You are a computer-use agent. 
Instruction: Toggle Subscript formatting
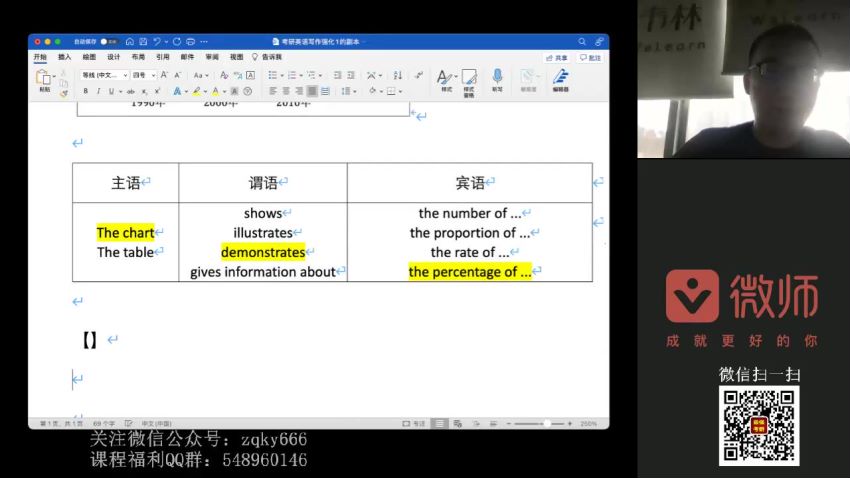point(144,92)
